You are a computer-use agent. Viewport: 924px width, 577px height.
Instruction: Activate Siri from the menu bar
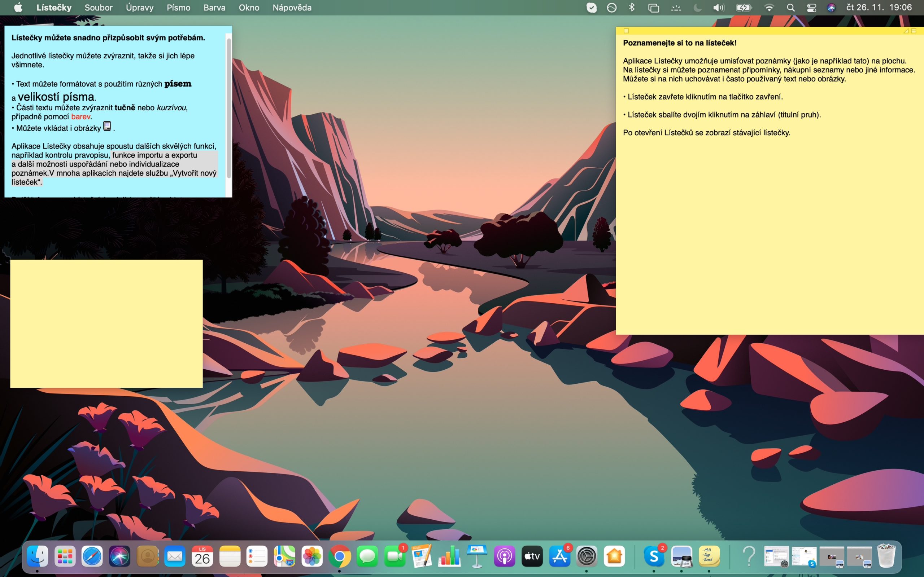(832, 7)
